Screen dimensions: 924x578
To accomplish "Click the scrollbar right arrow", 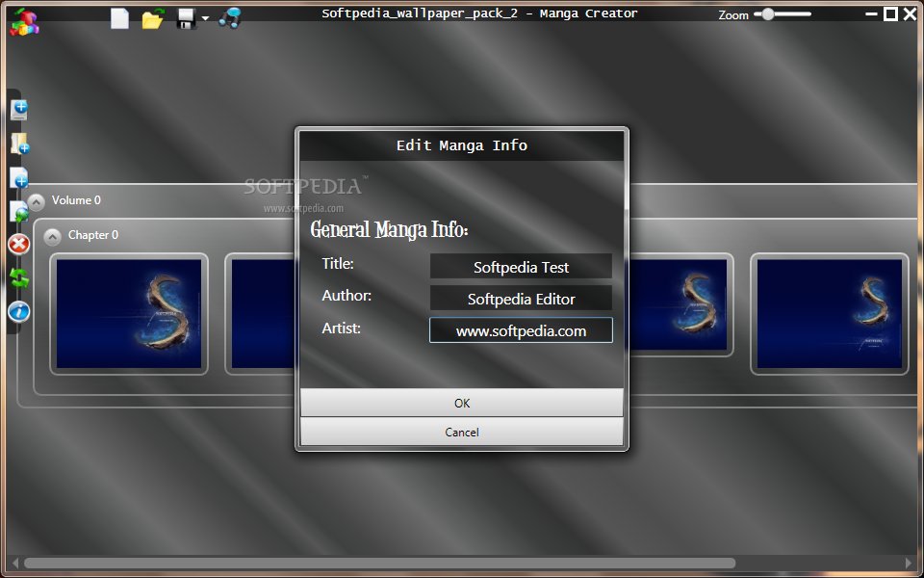I will pyautogui.click(x=908, y=564).
